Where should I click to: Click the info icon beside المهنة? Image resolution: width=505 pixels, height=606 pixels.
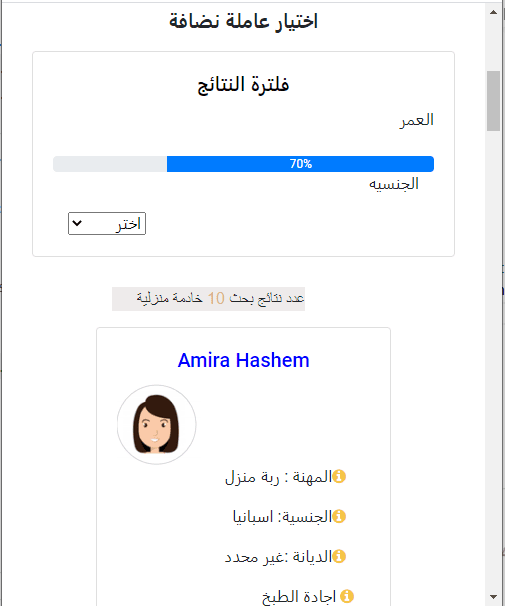coord(339,477)
